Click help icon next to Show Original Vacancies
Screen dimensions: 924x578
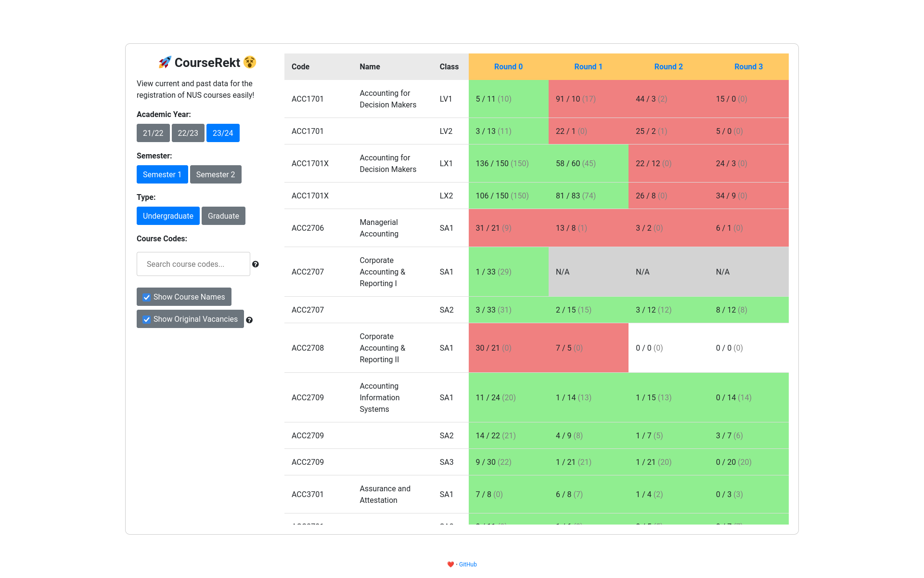[x=249, y=320]
